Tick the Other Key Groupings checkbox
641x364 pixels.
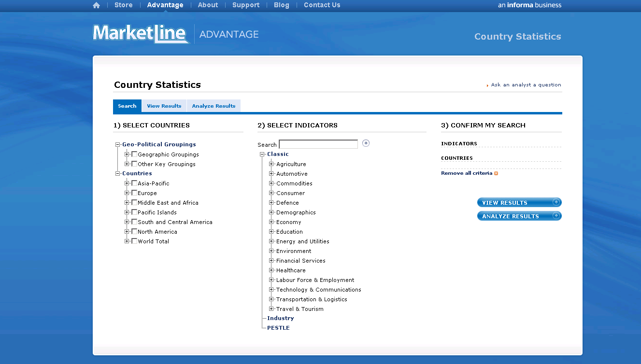click(x=134, y=164)
